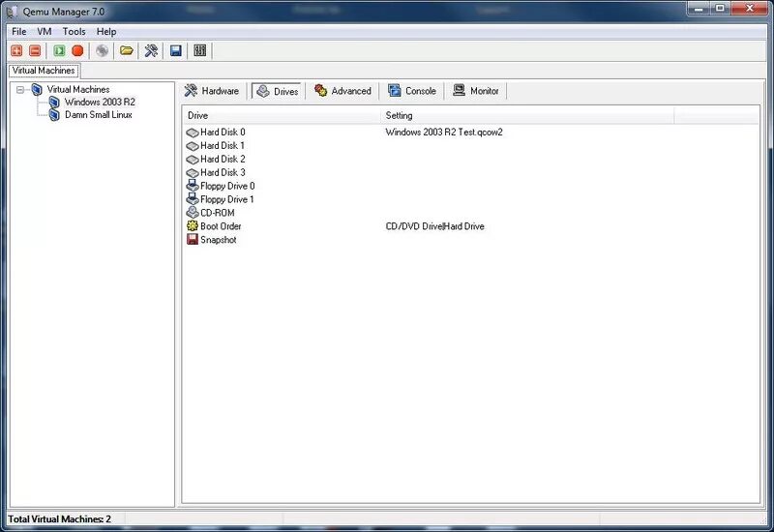Click Total Virtual Machines: 2 status text
The height and width of the screenshot is (532, 774).
pyautogui.click(x=59, y=519)
